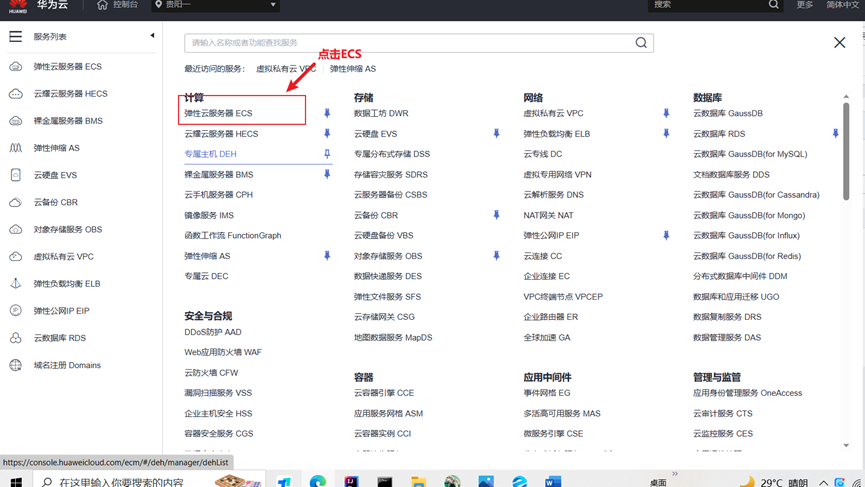The image size is (865, 487).
Task: Click the BMS server icon in sidebar
Action: click(15, 121)
